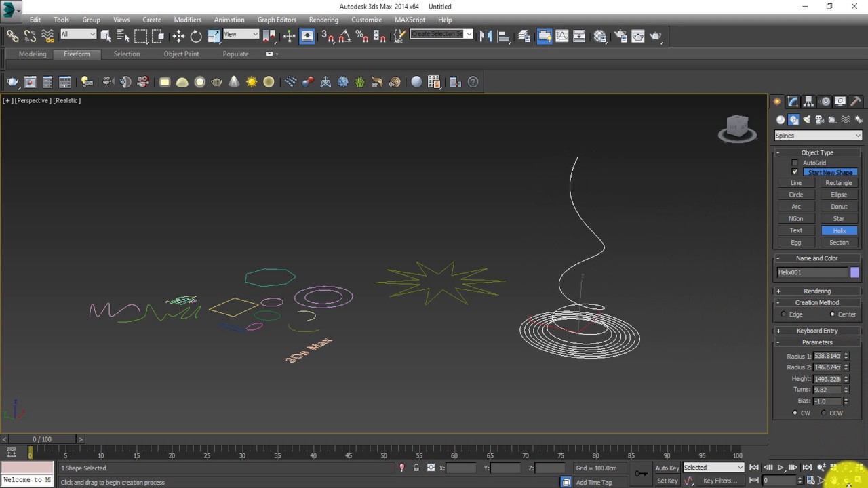The image size is (868, 488).
Task: Open the Create Selection Set dropdown
Action: pyautogui.click(x=441, y=34)
